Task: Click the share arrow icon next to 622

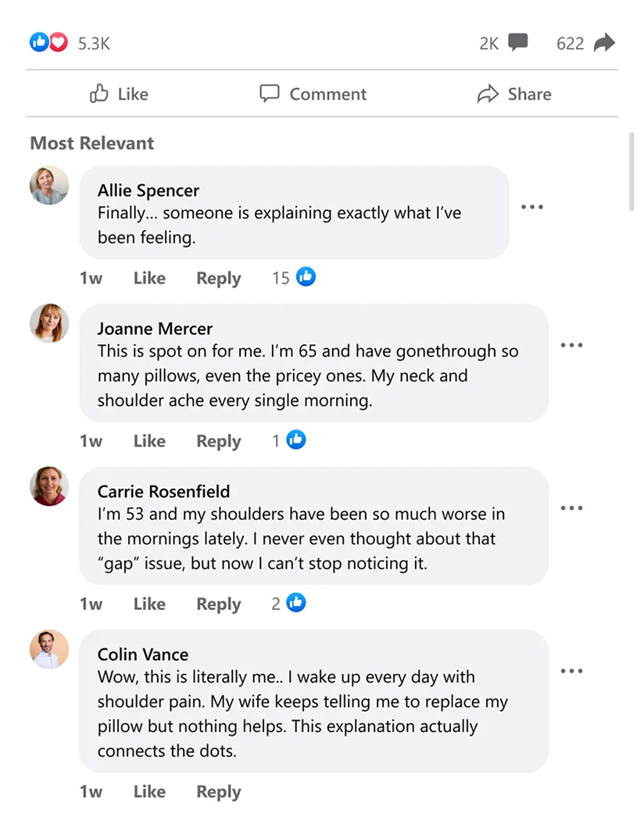Action: [x=604, y=42]
